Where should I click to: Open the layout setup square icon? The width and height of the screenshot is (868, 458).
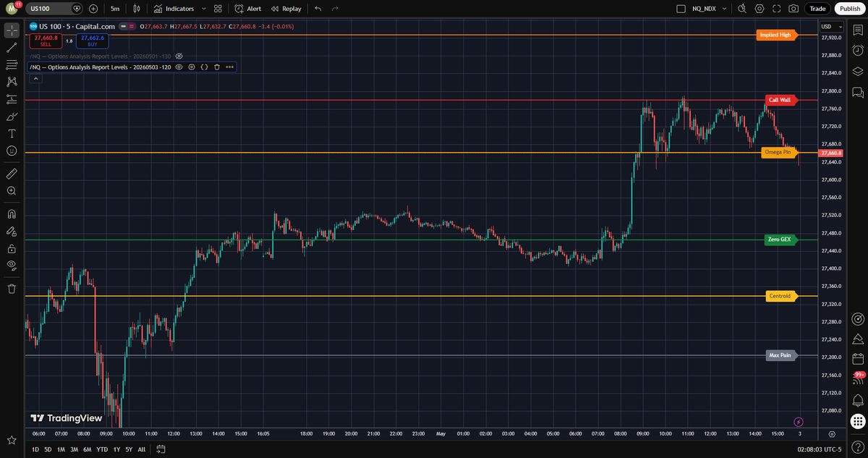(679, 9)
